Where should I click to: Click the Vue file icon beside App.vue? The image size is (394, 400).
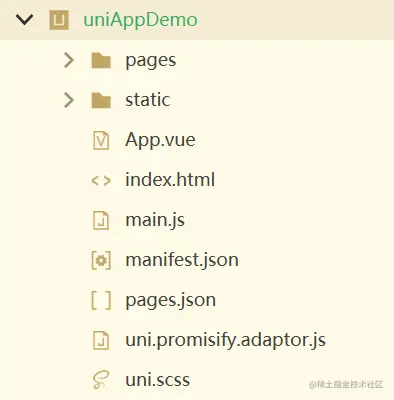[x=101, y=140]
